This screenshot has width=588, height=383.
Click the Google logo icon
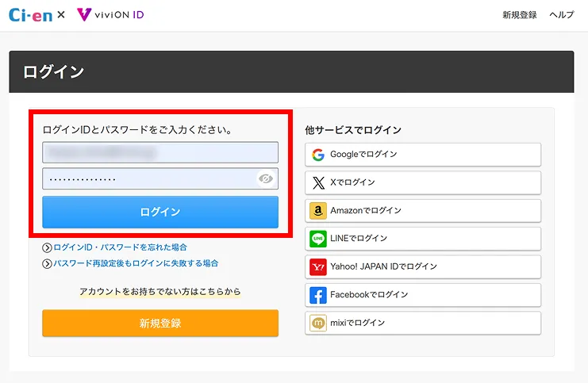point(318,155)
